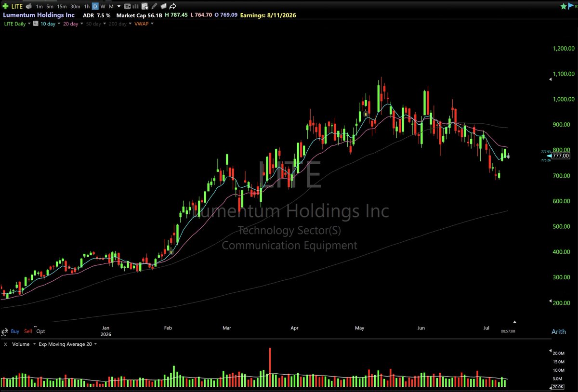Click the Jul date axis label
This screenshot has width=578, height=392.
point(486,328)
